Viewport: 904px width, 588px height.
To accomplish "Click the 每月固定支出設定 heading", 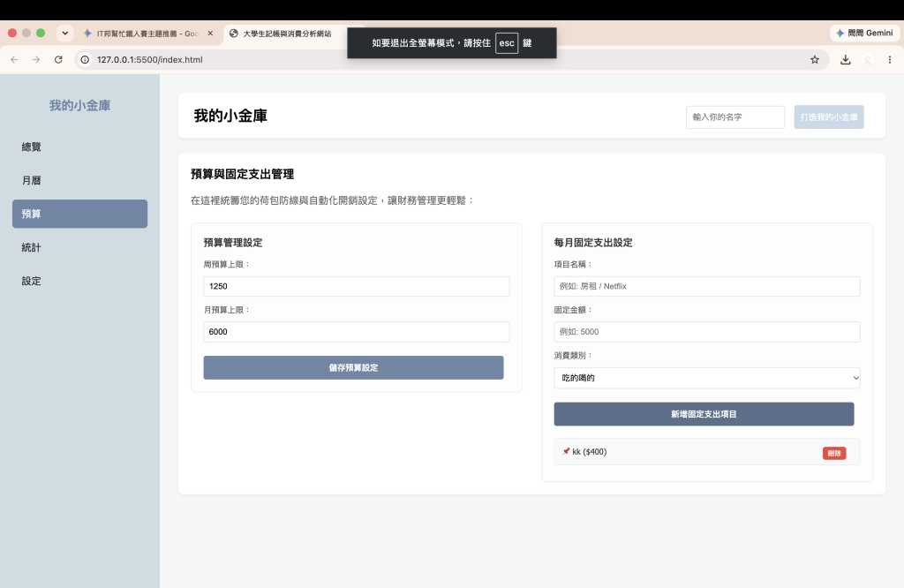I will coord(593,243).
